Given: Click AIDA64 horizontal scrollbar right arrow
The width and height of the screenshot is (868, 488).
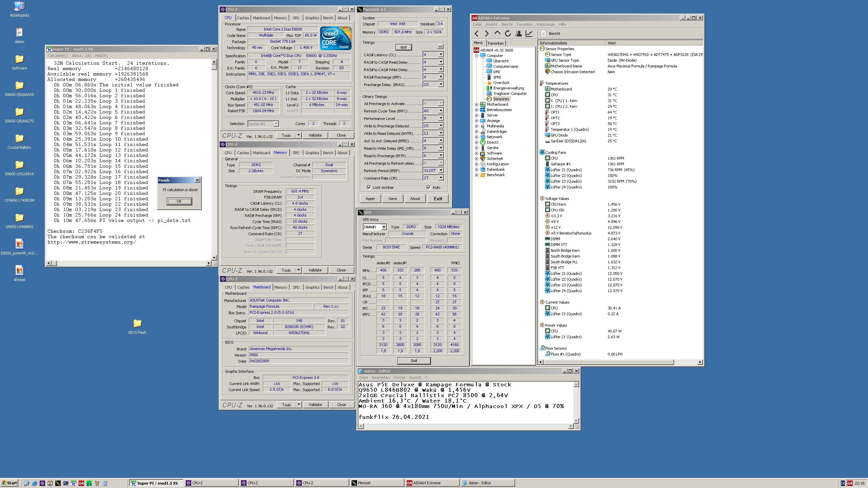Looking at the screenshot, I should (700, 362).
